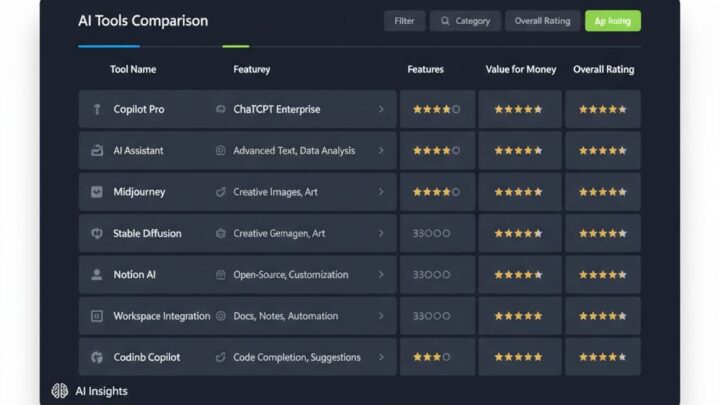
Task: Click Workspace Integration Overall Rating stars
Action: pos(603,316)
